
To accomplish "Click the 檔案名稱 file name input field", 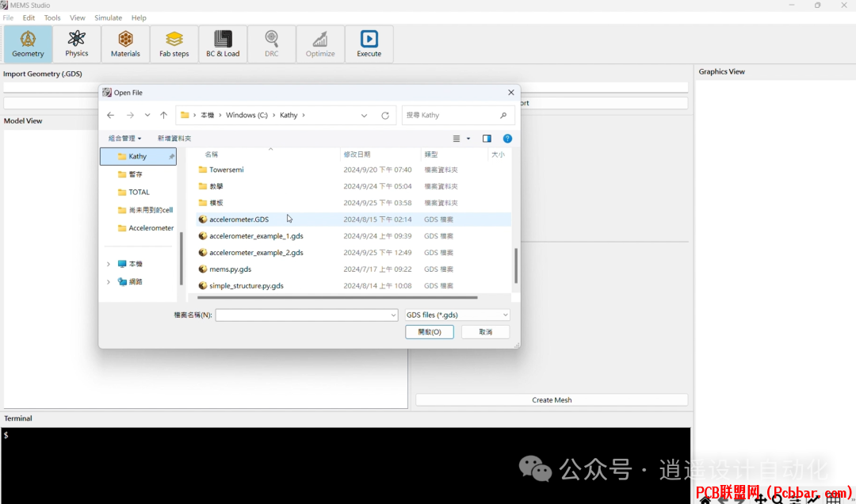I will tap(306, 315).
